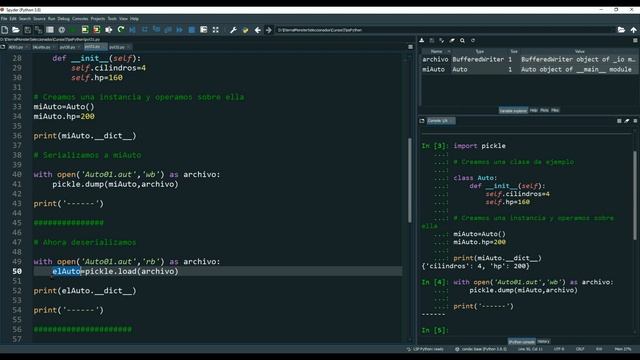Open the File menu
Image resolution: width=640 pixels, height=360 pixels.
[4, 19]
